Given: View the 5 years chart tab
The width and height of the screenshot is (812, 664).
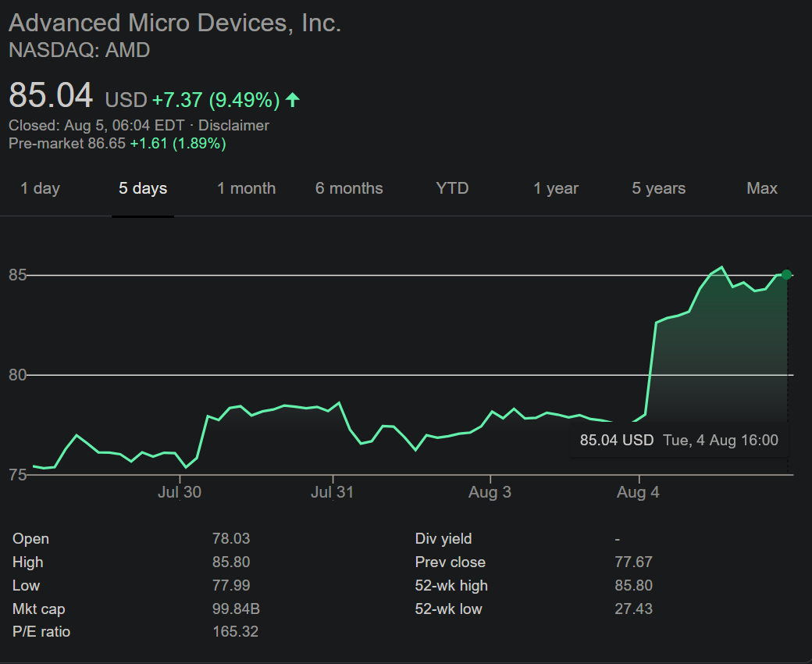Looking at the screenshot, I should pos(659,188).
